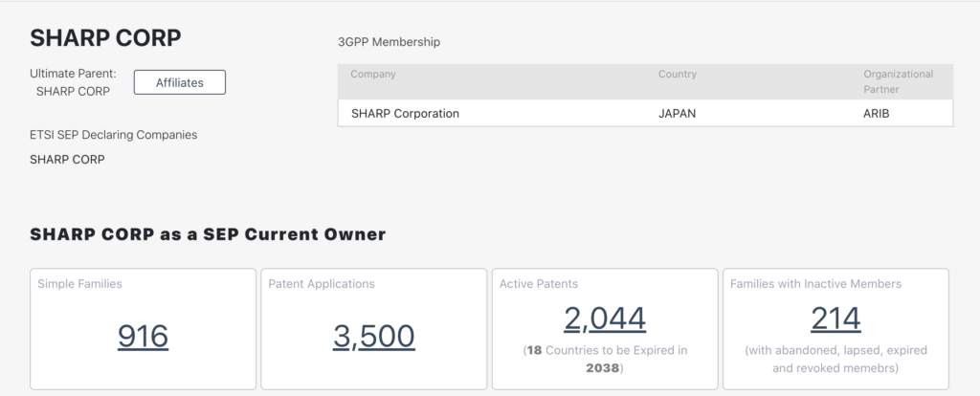Click the JAPAN country cell
Screen dimensions: 980x396
click(x=677, y=114)
